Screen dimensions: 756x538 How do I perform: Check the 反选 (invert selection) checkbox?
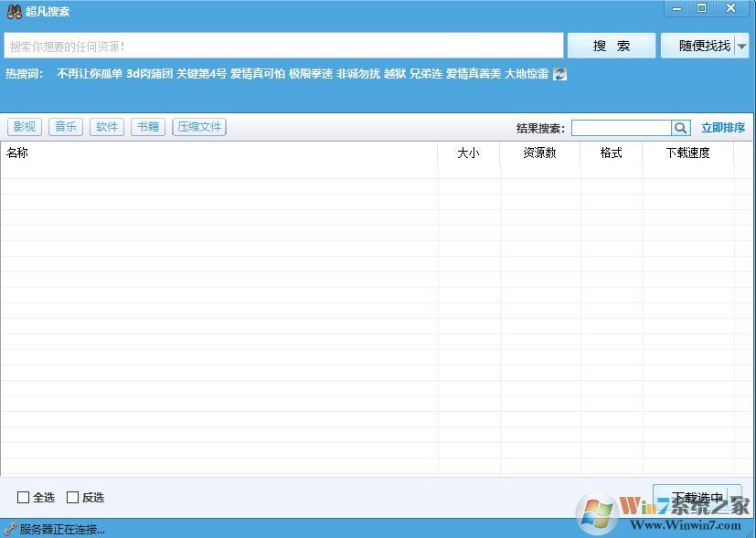click(71, 497)
